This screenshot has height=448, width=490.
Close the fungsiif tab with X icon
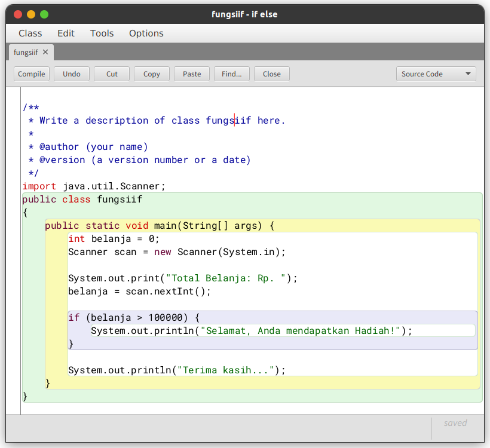(x=45, y=53)
